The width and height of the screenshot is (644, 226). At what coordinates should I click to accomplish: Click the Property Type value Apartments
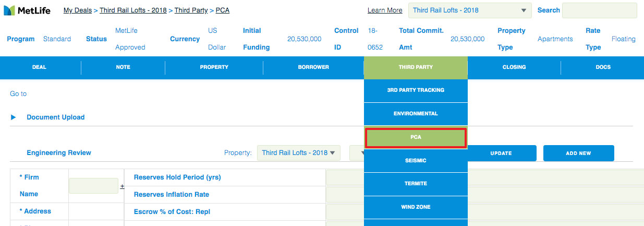(x=555, y=39)
